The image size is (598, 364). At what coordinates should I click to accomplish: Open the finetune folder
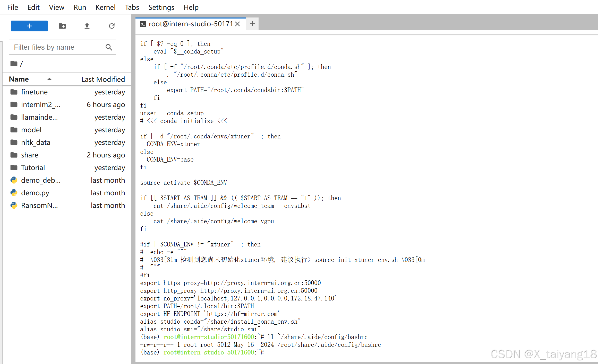pos(34,92)
